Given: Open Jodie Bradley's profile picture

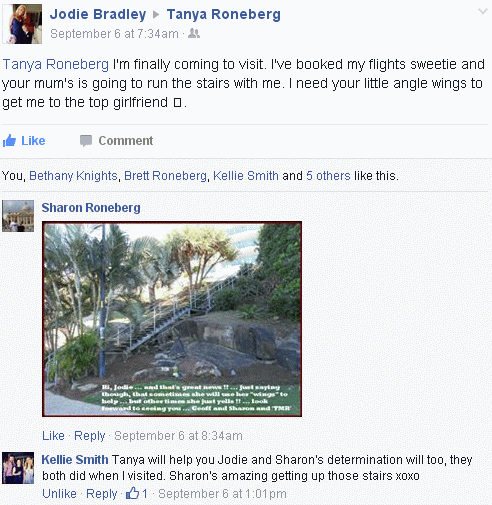Looking at the screenshot, I should [22, 24].
